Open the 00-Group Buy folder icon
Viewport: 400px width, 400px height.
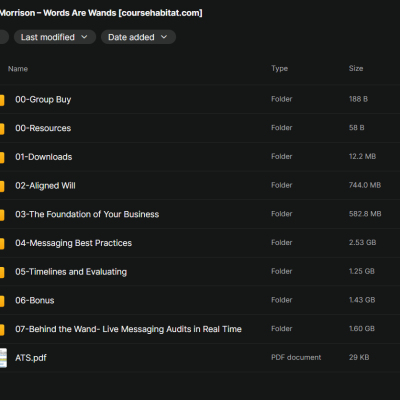[x=2, y=99]
